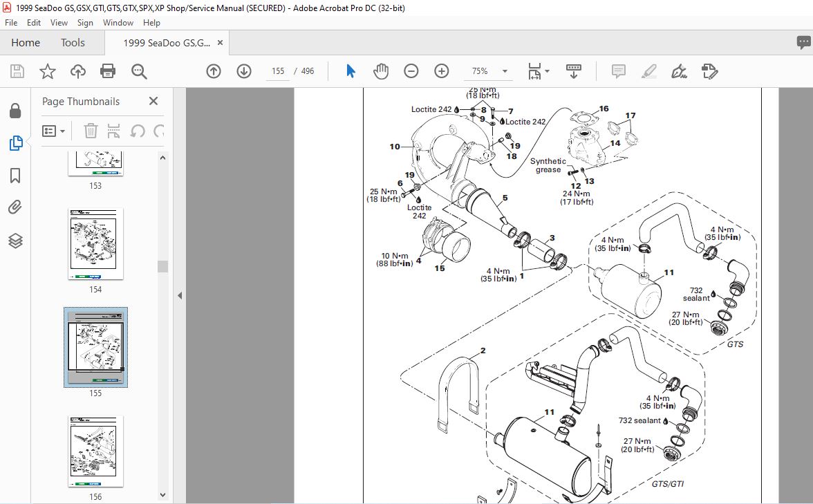This screenshot has height=504, width=813.
Task: Switch to the Home tab
Action: tap(26, 43)
